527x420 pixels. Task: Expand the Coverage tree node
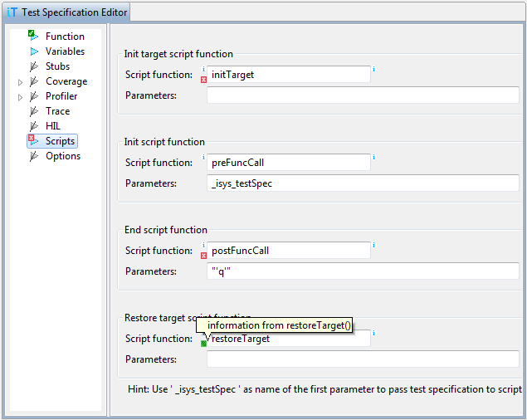coord(21,82)
